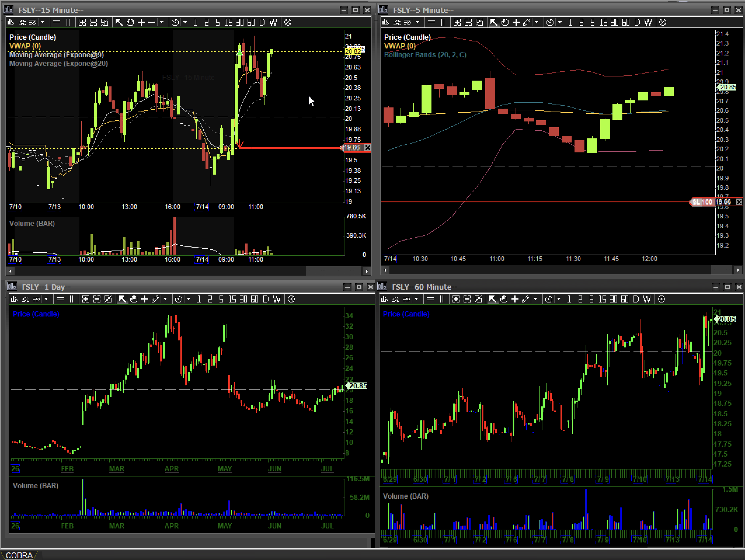Open drawing tools dropdown in 1 Day chart
Viewport: 745px width, 560px height.
[x=165, y=299]
